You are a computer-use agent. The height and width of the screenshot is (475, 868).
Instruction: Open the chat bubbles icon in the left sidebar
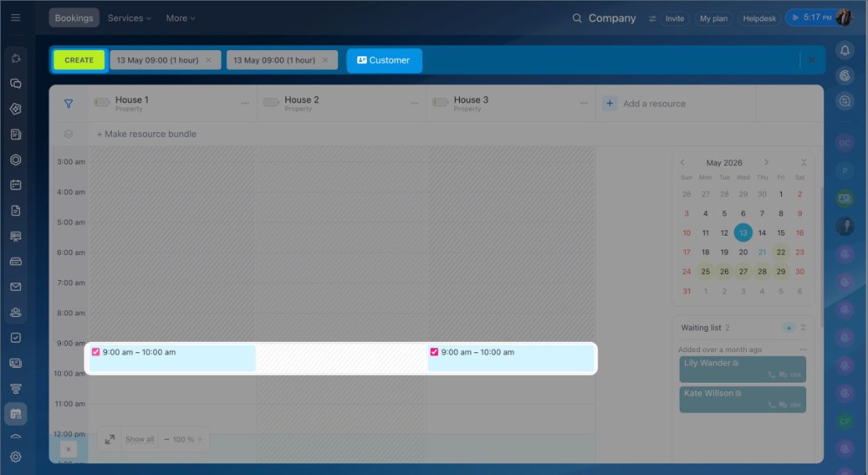16,84
